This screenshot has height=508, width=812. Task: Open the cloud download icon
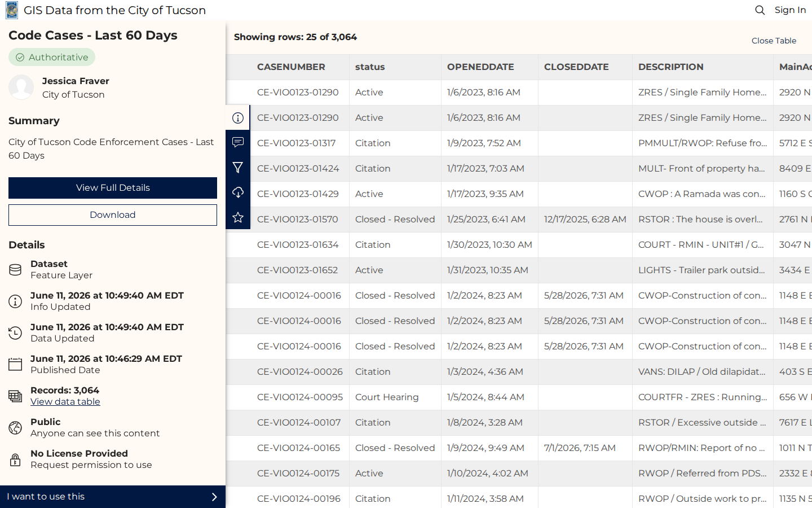(238, 192)
